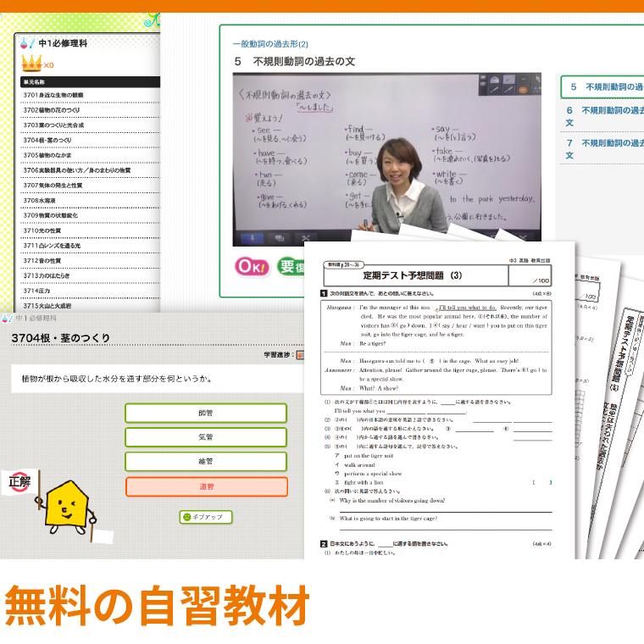This screenshot has height=644, width=644.
Task: Click the 正解 flag badge
Action: (19, 481)
